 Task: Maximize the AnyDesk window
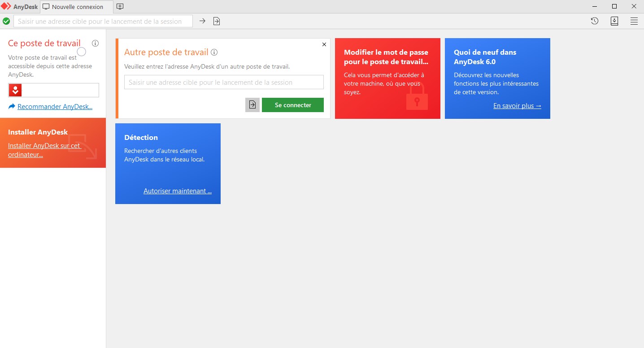[x=614, y=6]
